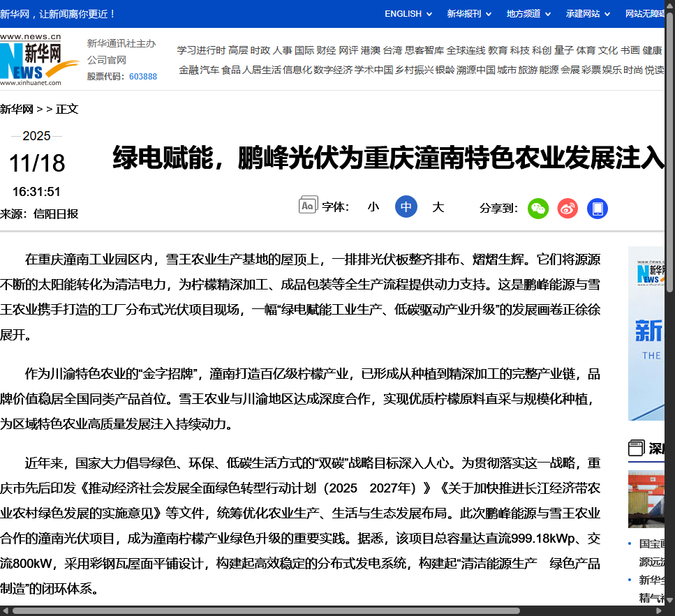Screen dimensions: 675x616
Task: Open the 学术中国 nav item
Action: [x=374, y=70]
